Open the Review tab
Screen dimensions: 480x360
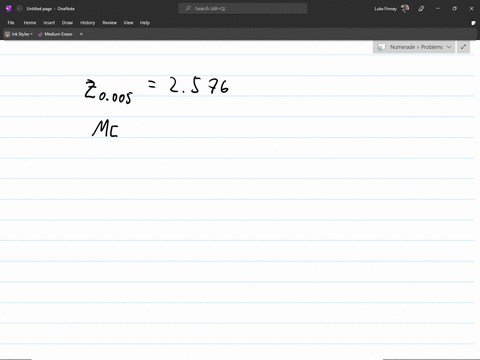point(110,23)
